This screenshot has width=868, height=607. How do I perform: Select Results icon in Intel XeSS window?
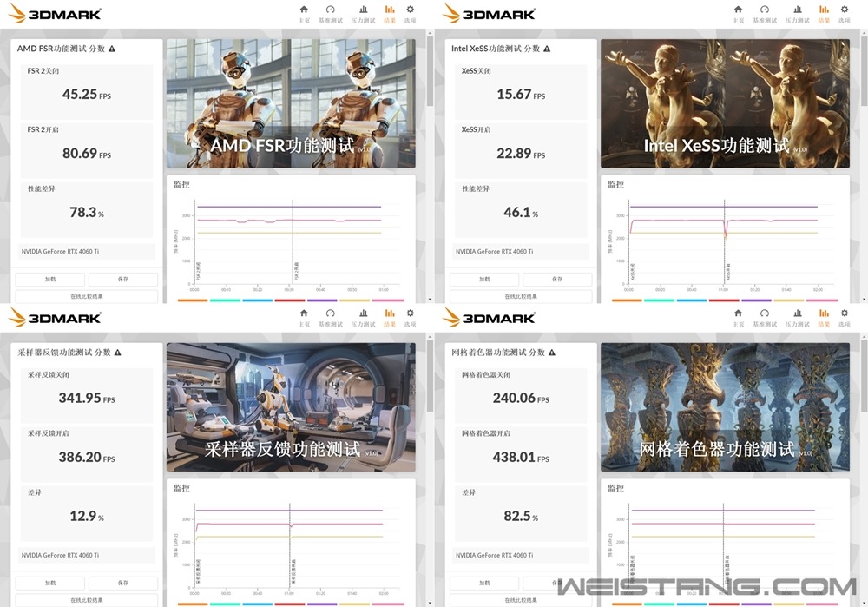coord(824,10)
